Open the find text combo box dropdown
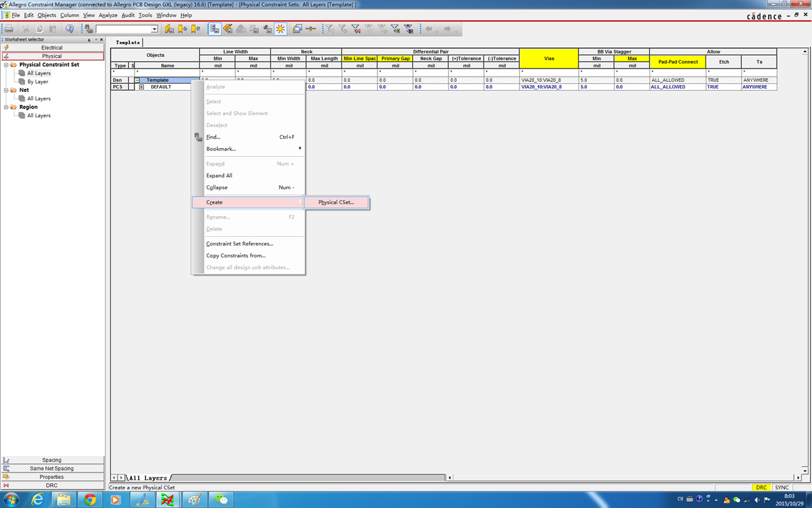The image size is (812, 508). pyautogui.click(x=154, y=29)
